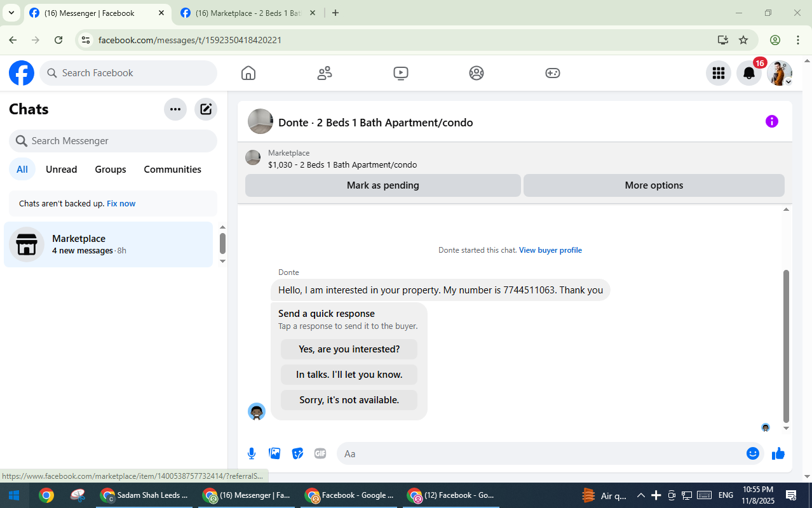Go to the Home feed icon
This screenshot has height=508, width=812.
pyautogui.click(x=248, y=73)
